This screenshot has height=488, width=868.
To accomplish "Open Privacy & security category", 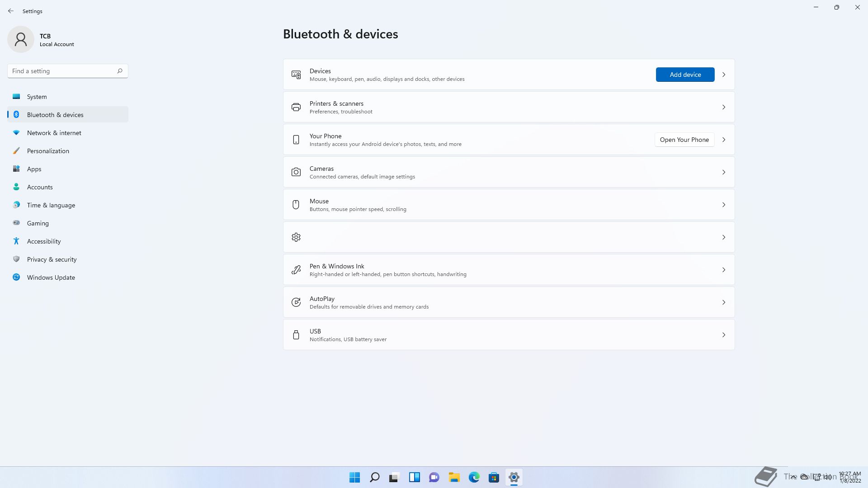I will pyautogui.click(x=68, y=259).
